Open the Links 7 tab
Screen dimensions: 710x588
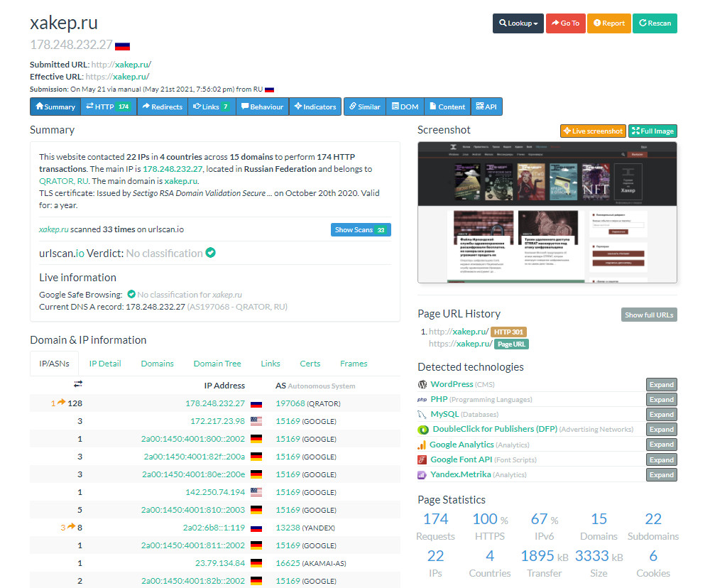pos(212,107)
